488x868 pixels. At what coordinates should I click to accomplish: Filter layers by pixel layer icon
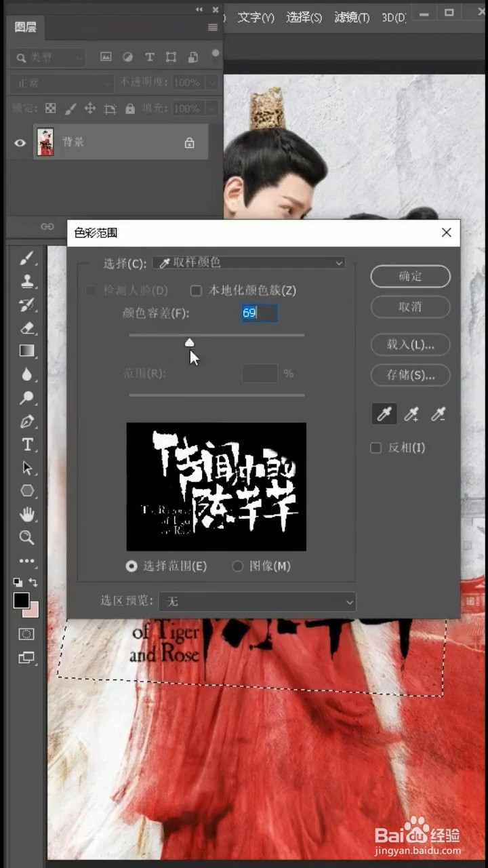[x=106, y=58]
